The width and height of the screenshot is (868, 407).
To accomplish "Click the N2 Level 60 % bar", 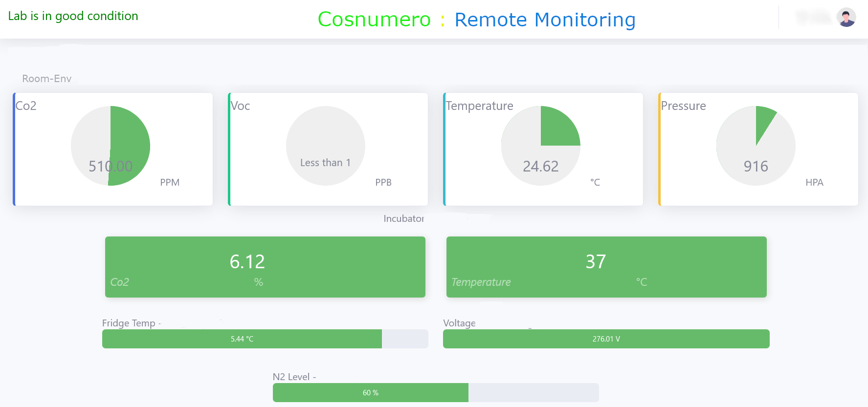I will point(371,393).
